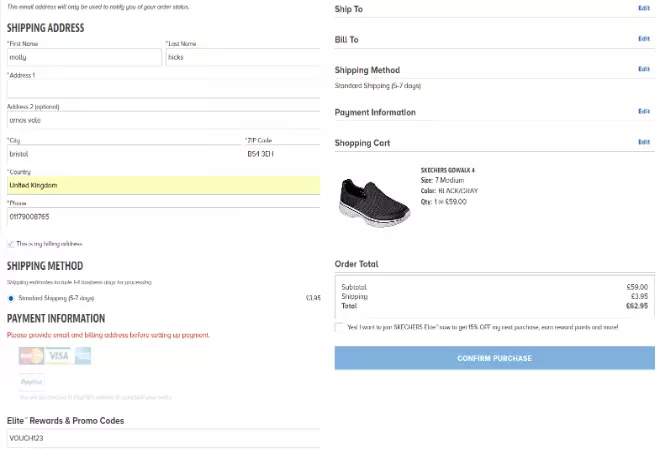Click the Confirm Purchase button
The height and width of the screenshot is (450, 660).
[x=495, y=358]
